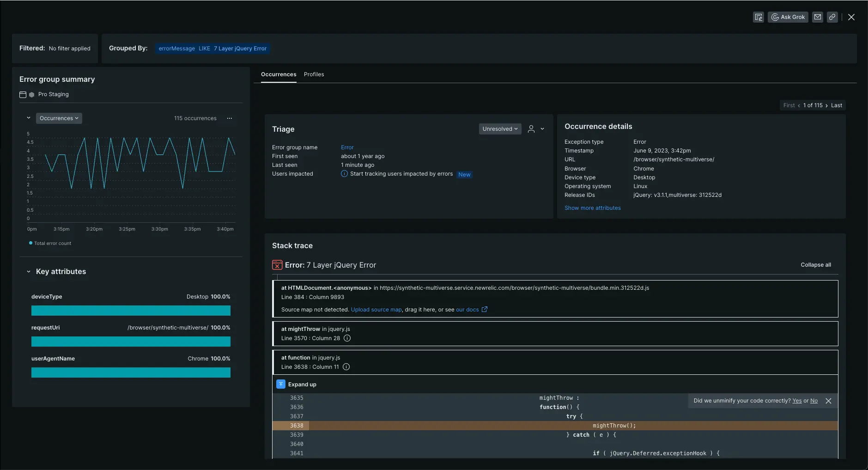Viewport: 868px width, 470px height.
Task: Click the info icon next to Line 3638
Action: click(x=346, y=367)
